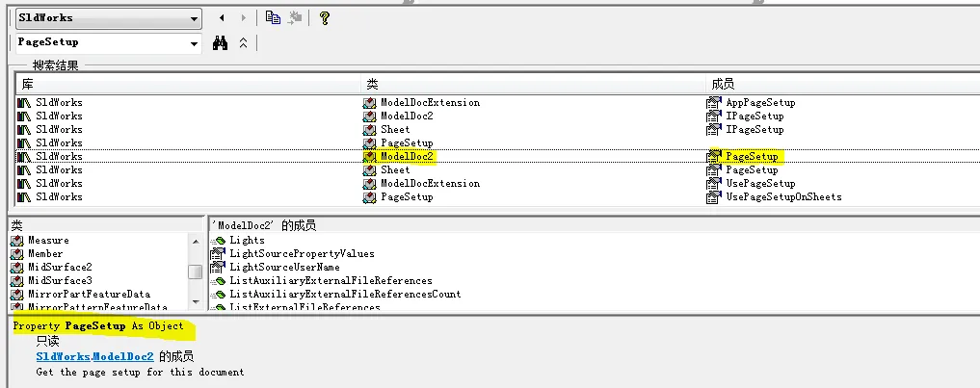Sort results by the 库 column header
The image size is (980, 388).
[188, 85]
